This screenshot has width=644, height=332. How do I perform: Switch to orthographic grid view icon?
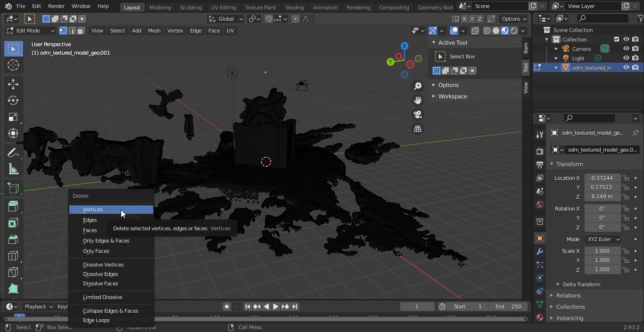pyautogui.click(x=418, y=129)
